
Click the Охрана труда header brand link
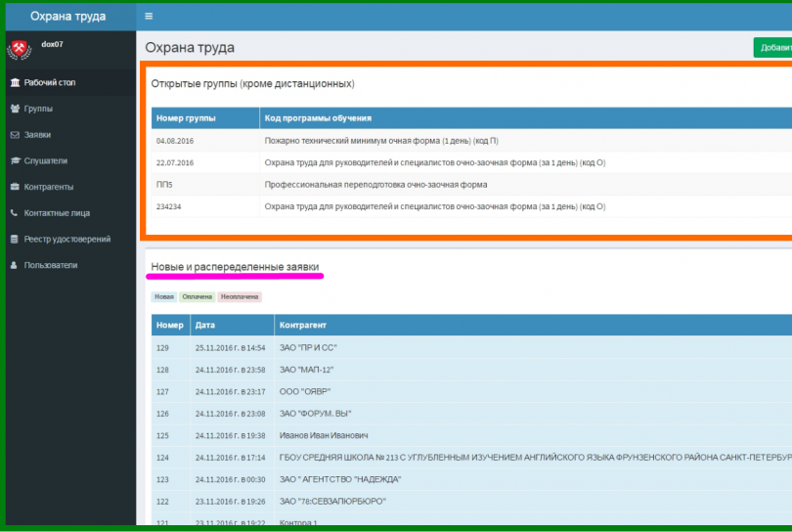click(x=67, y=17)
